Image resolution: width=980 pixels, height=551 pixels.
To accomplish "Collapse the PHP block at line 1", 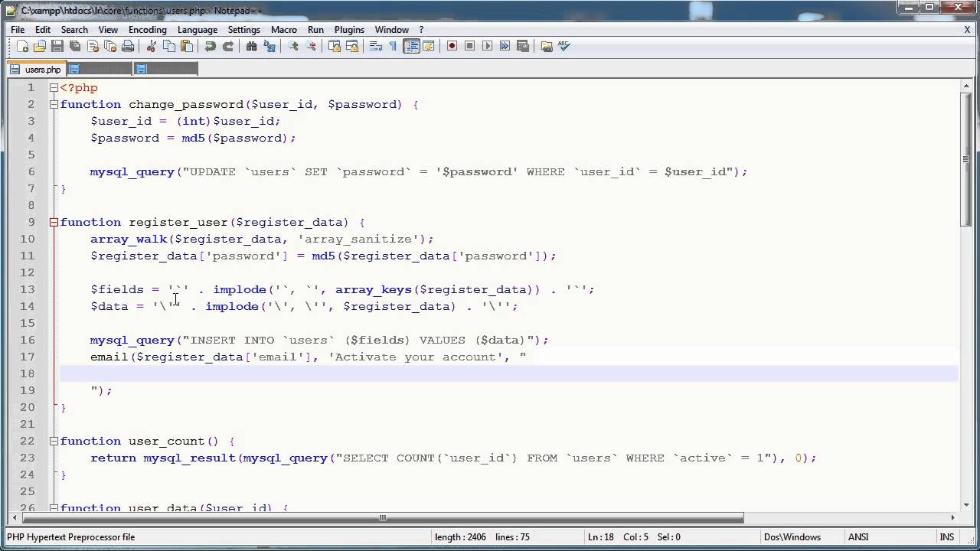I will [54, 87].
